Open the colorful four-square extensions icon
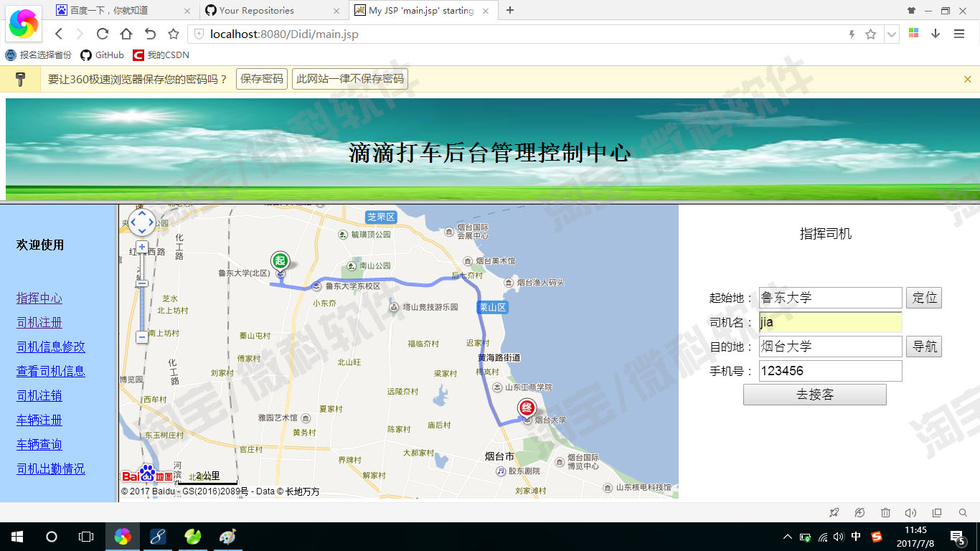980x551 pixels. click(913, 33)
